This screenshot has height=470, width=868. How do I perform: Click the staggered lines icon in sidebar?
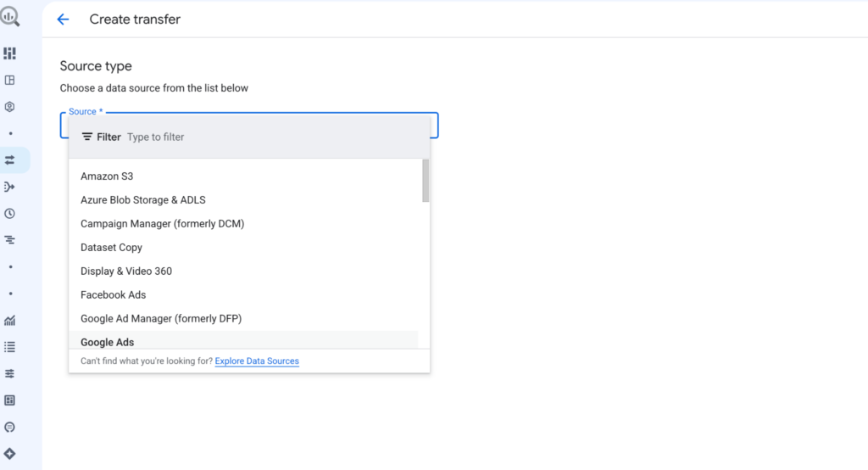[x=9, y=240]
